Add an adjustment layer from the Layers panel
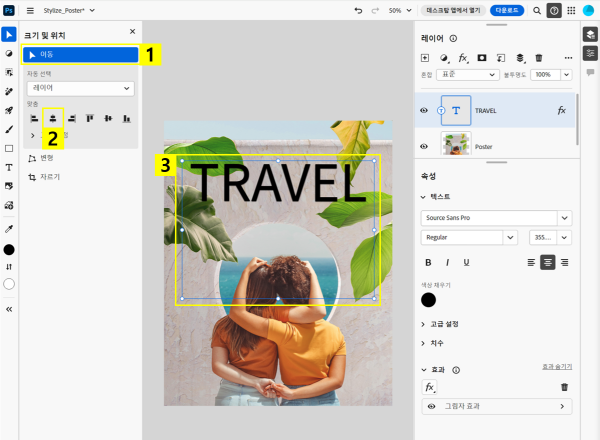The image size is (600, 440). [x=444, y=58]
